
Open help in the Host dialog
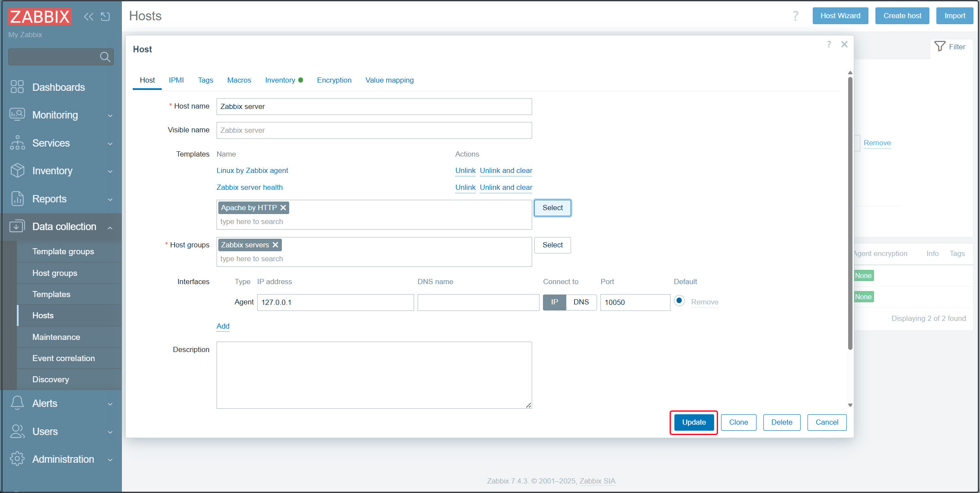click(x=829, y=44)
